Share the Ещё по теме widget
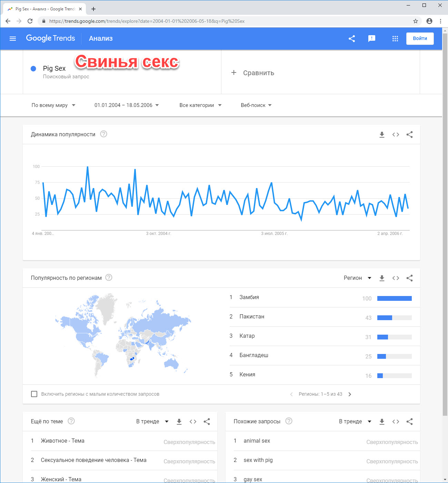 pos(207,422)
